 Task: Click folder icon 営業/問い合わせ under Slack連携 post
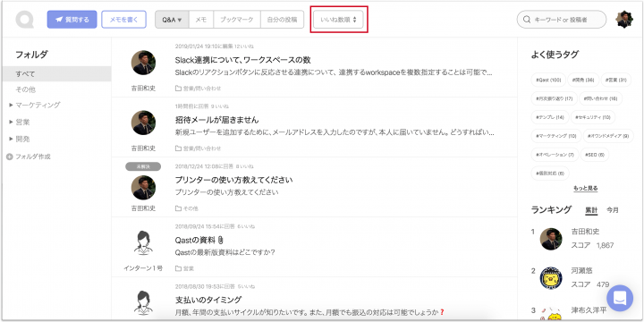pyautogui.click(x=178, y=89)
